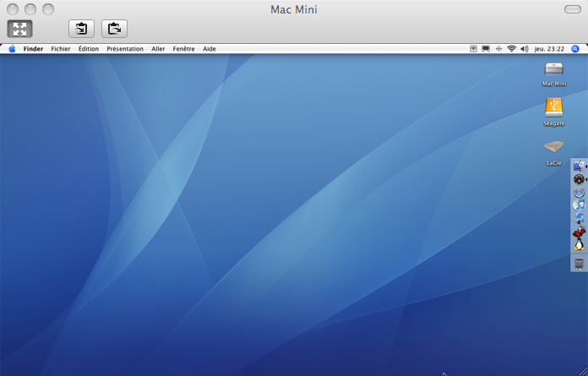The height and width of the screenshot is (376, 588).
Task: Open the Aller menu
Action: click(158, 49)
